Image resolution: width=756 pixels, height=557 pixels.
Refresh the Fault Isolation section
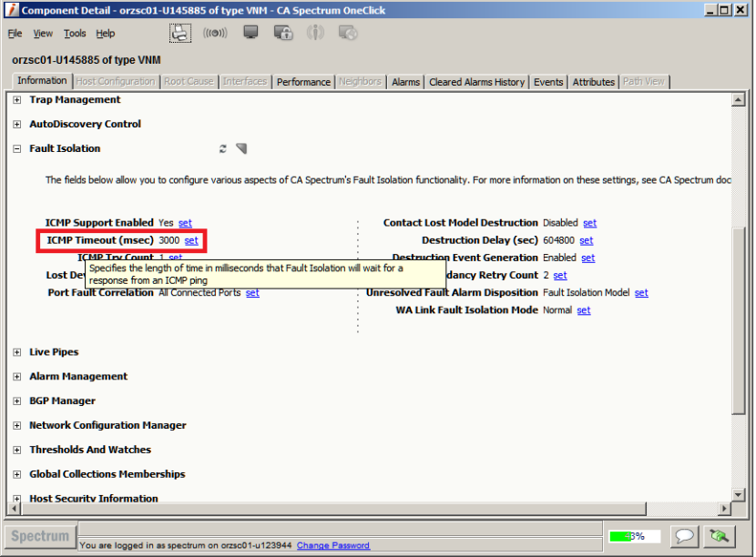(x=221, y=147)
